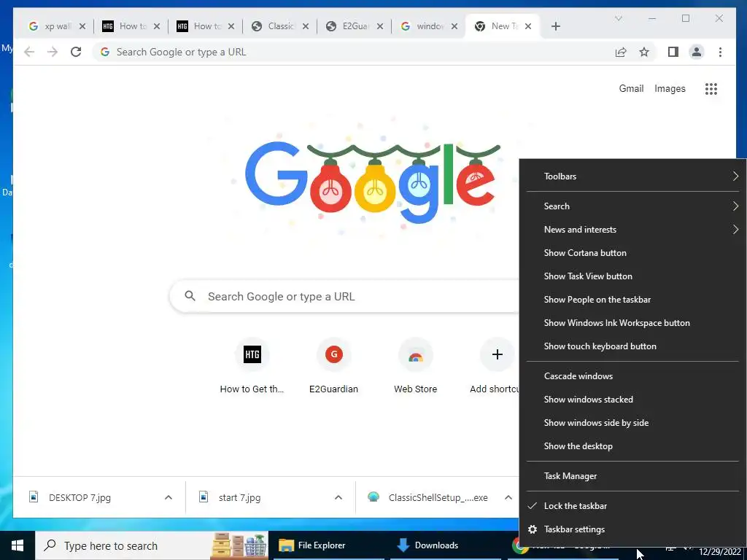Expand the Toolbars submenu

pyautogui.click(x=632, y=176)
